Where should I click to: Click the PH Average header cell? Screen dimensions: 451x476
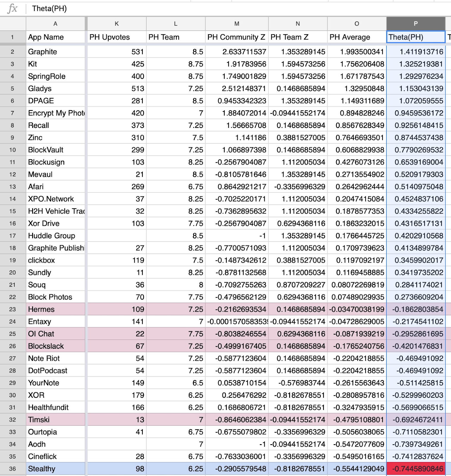tap(357, 37)
